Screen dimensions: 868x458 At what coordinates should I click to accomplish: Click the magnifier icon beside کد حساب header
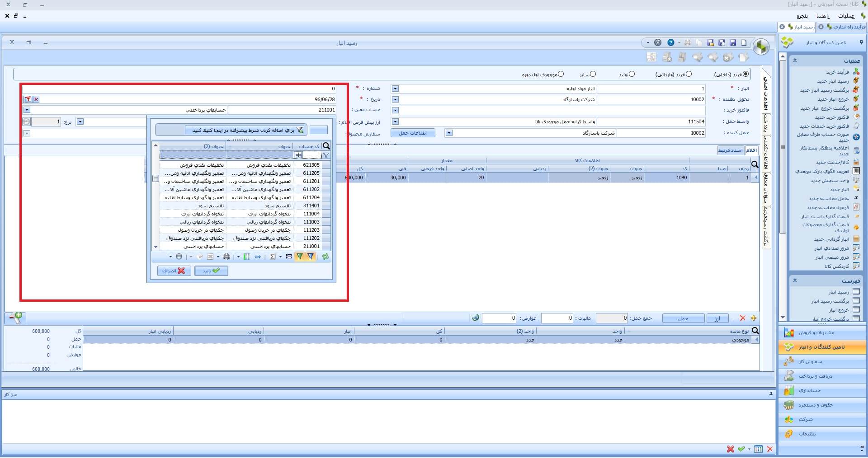(x=326, y=146)
